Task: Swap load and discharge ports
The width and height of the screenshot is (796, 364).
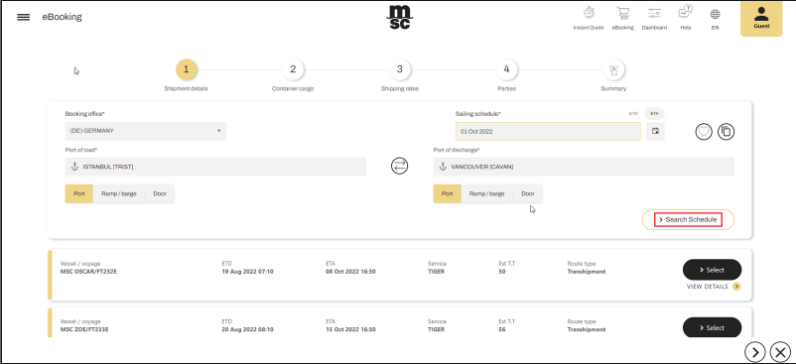Action: (400, 166)
